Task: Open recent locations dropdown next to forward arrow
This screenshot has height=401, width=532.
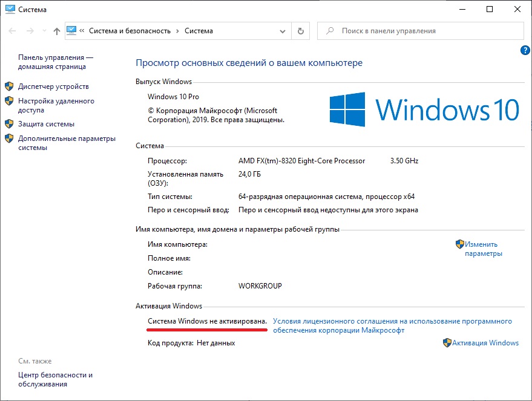Action: (44, 31)
